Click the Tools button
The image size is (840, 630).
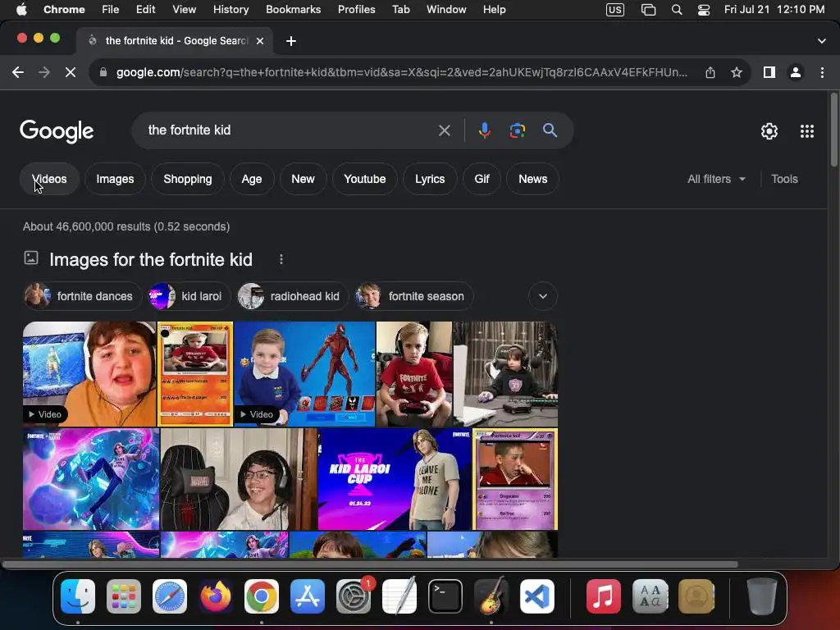[784, 179]
